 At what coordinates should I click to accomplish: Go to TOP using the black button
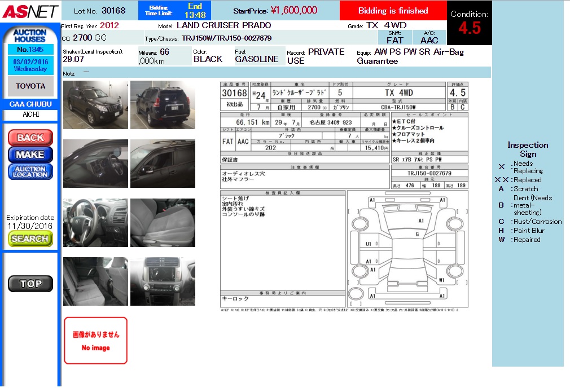pyautogui.click(x=30, y=284)
